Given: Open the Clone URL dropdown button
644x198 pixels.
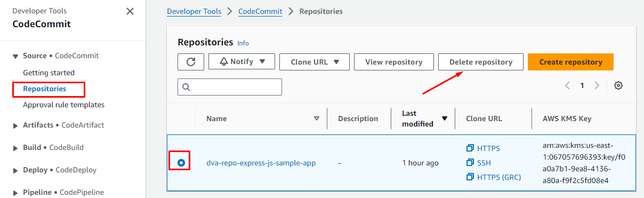Looking at the screenshot, I should click(x=315, y=62).
